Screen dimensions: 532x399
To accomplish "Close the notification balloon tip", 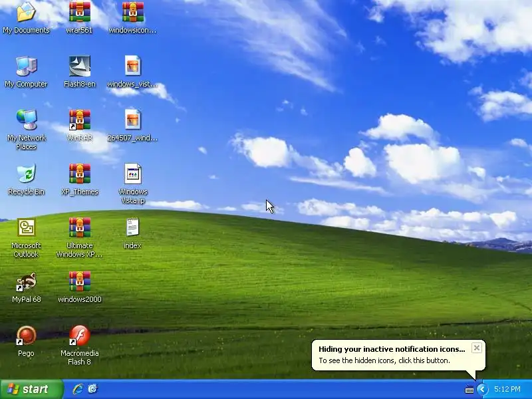I will tap(477, 348).
